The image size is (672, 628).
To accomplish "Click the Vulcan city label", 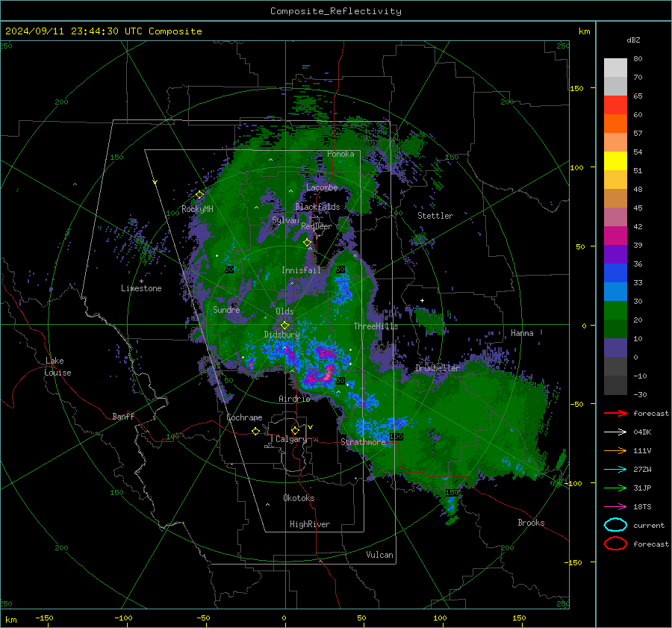I will pyautogui.click(x=379, y=555).
